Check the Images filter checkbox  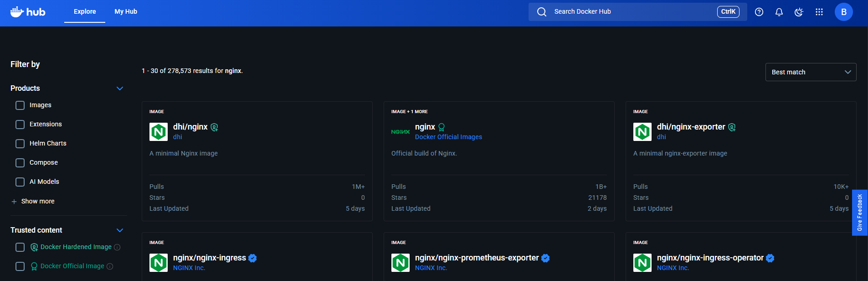(x=20, y=105)
